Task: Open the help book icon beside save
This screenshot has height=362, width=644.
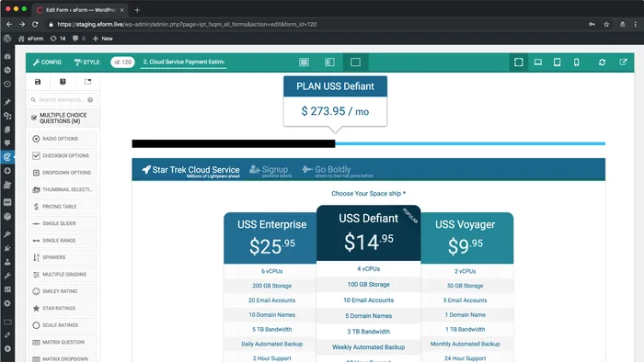Action: click(x=63, y=82)
